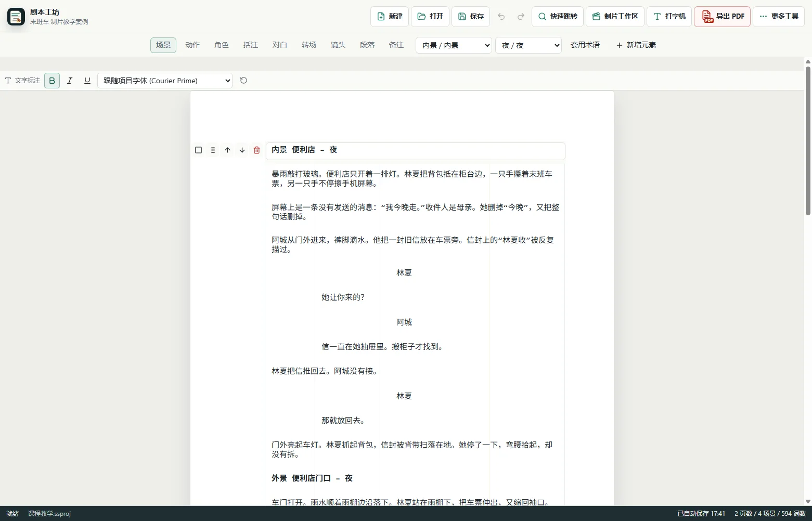Add a new element with 新增元素
Image resolution: width=812 pixels, height=521 pixels.
(x=636, y=45)
